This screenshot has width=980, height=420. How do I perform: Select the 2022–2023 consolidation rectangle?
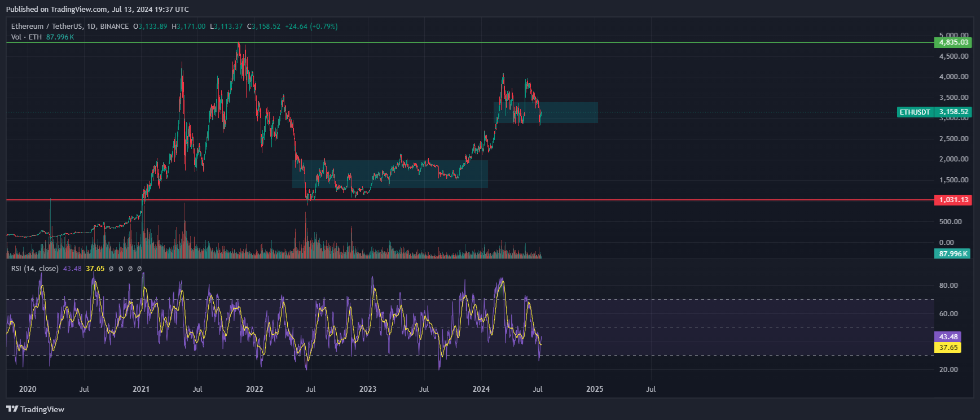click(390, 174)
